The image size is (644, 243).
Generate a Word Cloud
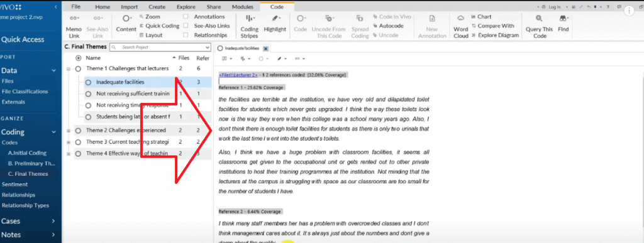461,26
